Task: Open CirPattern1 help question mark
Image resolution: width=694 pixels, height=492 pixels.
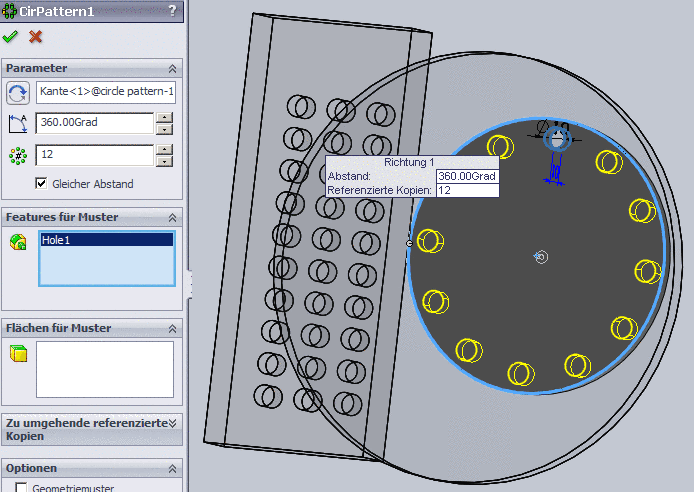Action: click(173, 10)
